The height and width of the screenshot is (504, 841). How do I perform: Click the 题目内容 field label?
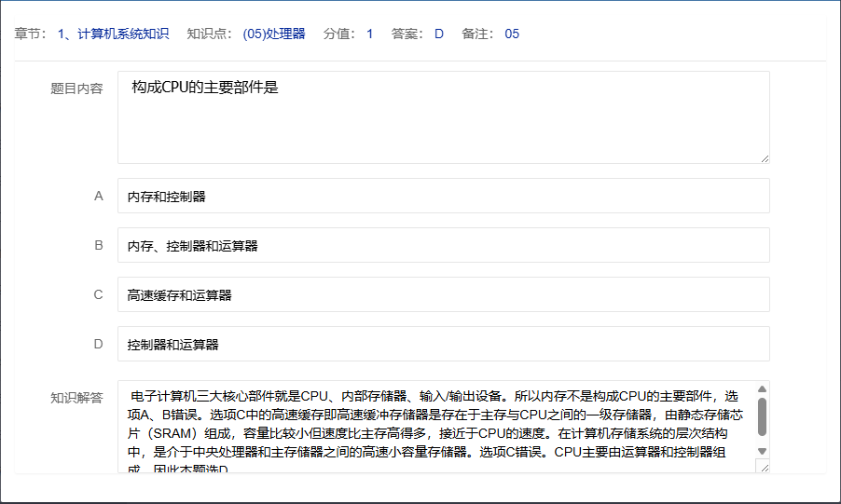click(76, 89)
